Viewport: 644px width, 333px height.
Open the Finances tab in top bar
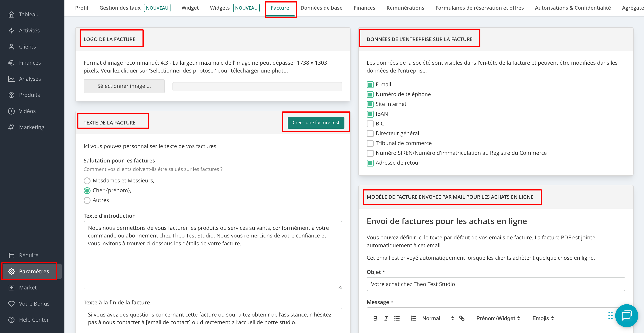(x=364, y=8)
